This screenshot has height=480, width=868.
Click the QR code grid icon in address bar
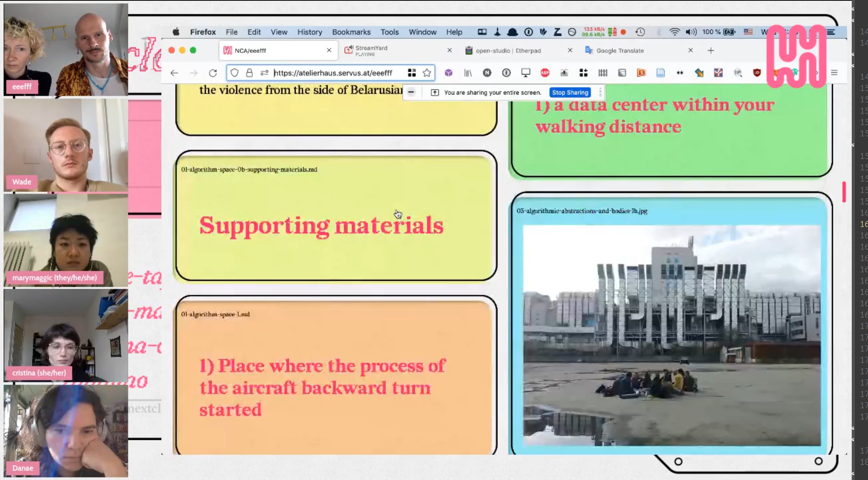pos(412,73)
